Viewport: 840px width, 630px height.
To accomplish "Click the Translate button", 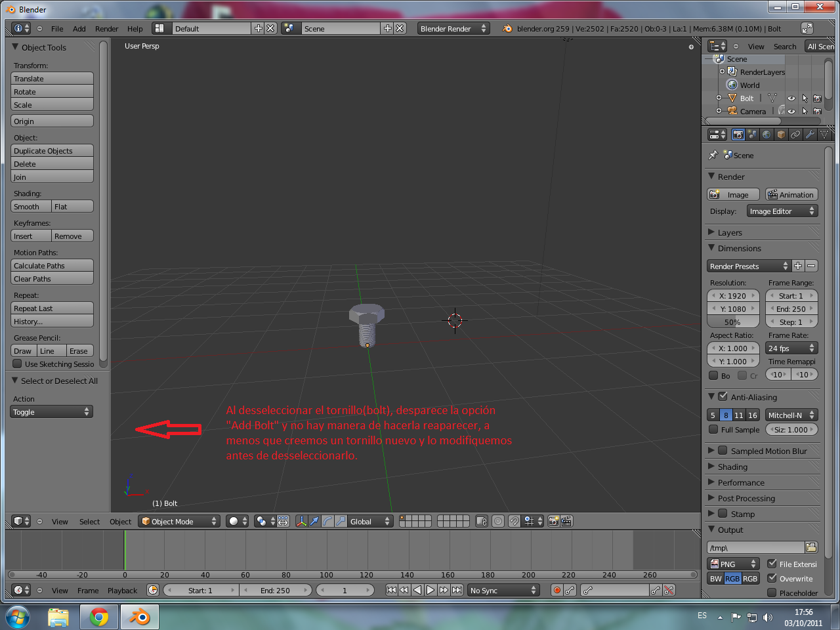I will [x=52, y=78].
